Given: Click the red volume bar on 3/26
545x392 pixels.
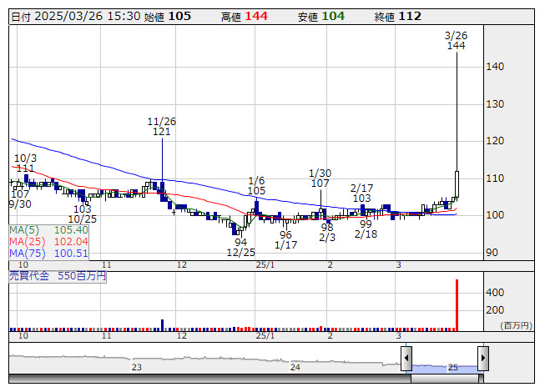Looking at the screenshot, I should [x=457, y=305].
